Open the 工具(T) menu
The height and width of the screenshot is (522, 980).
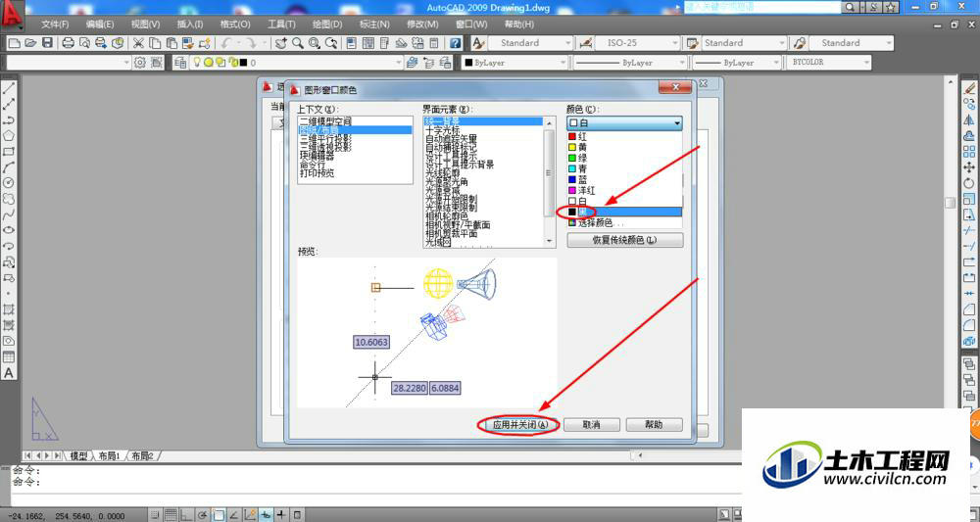coord(281,24)
